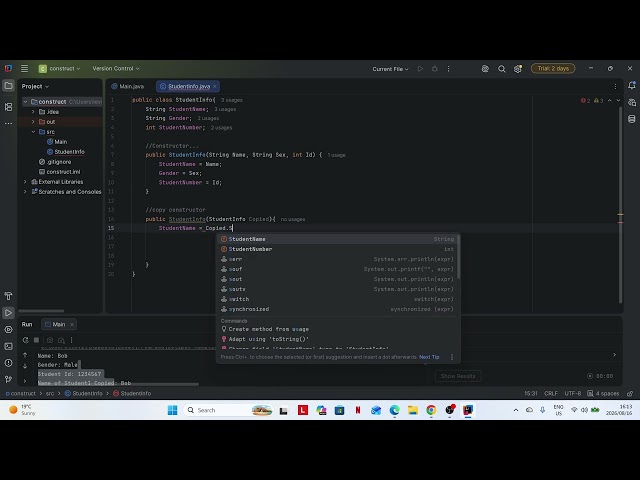
Task: Open Problems tool window
Action: click(x=8, y=363)
